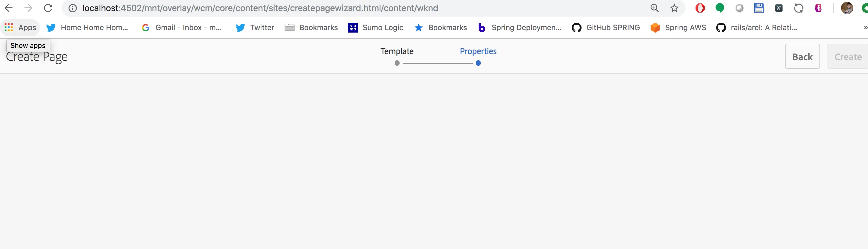
Task: Open the pink E extension icon
Action: coord(818,8)
